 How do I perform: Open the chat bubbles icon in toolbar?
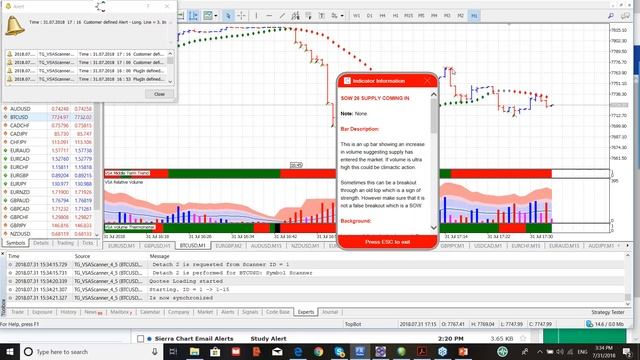pyautogui.click(x=625, y=16)
